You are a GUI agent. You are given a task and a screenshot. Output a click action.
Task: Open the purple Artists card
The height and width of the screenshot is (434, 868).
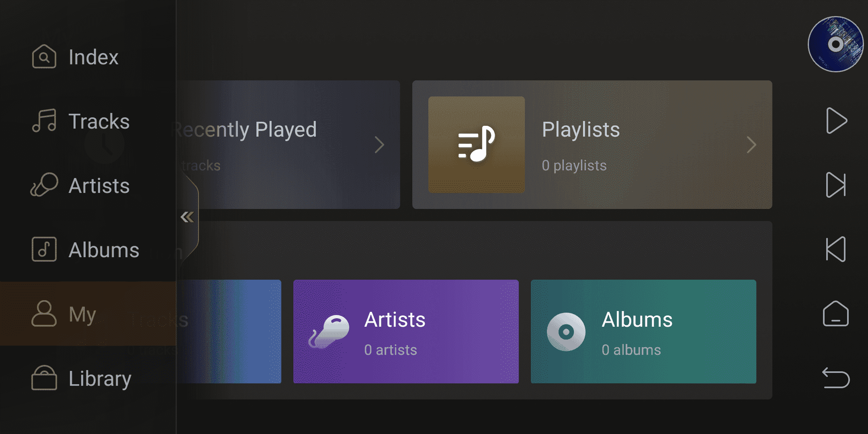click(x=406, y=332)
